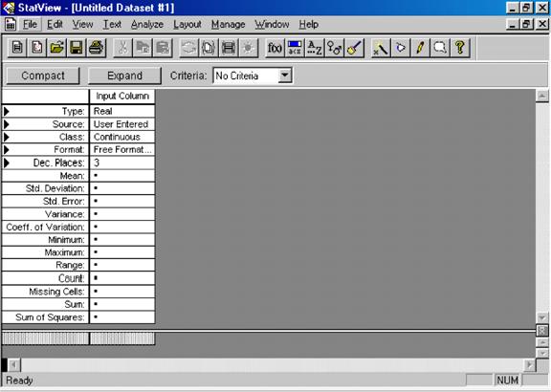Click the Class value Continuous cell
Image resolution: width=551 pixels, height=392 pixels.
[x=122, y=137]
